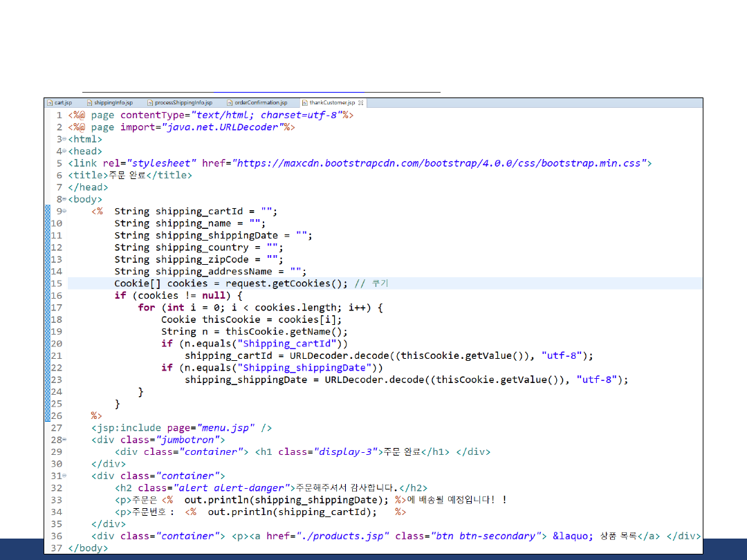Collapse the jumbotron div on line 28
The image size is (747, 560).
[x=64, y=440]
